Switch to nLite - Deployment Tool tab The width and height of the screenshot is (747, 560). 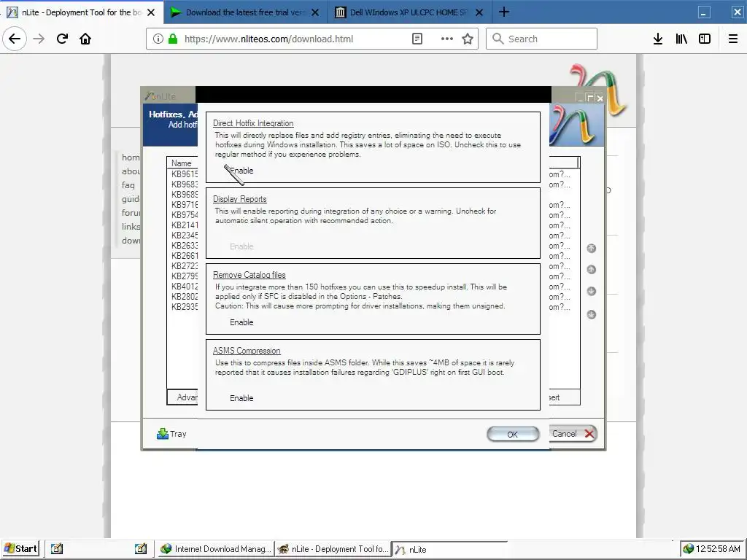pos(81,12)
